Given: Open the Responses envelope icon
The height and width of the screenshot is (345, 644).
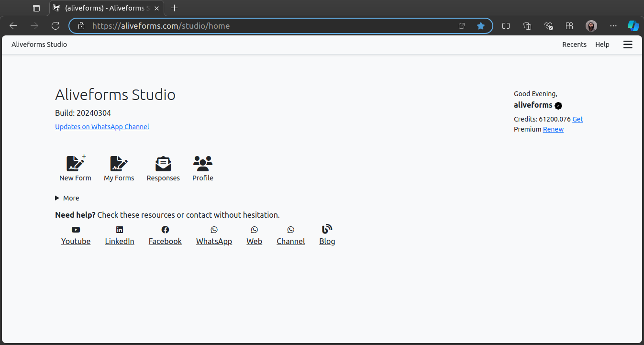Looking at the screenshot, I should point(163,164).
